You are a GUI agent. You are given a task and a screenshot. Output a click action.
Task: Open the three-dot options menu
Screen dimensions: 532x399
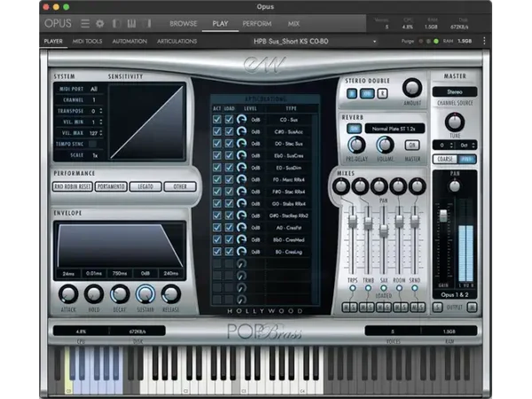[484, 41]
